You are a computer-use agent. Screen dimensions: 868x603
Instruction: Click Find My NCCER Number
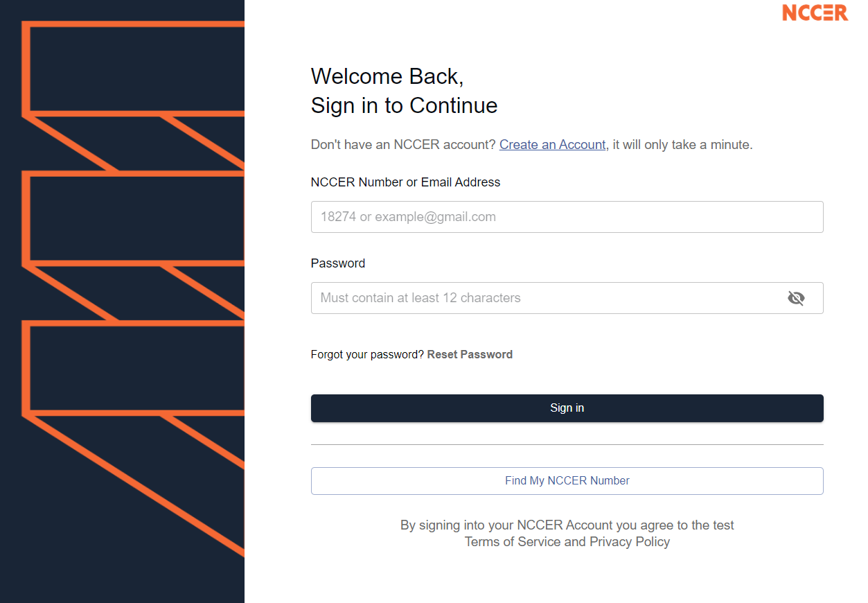pos(567,480)
